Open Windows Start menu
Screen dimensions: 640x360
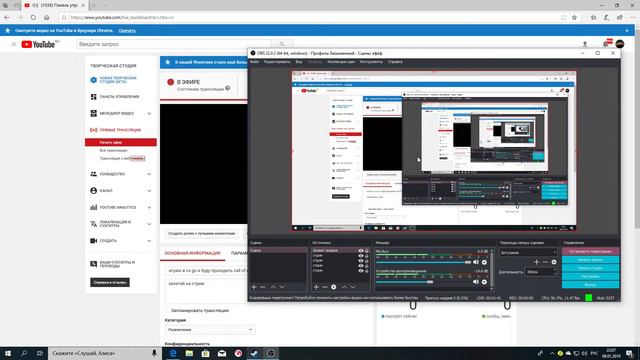click(x=8, y=353)
